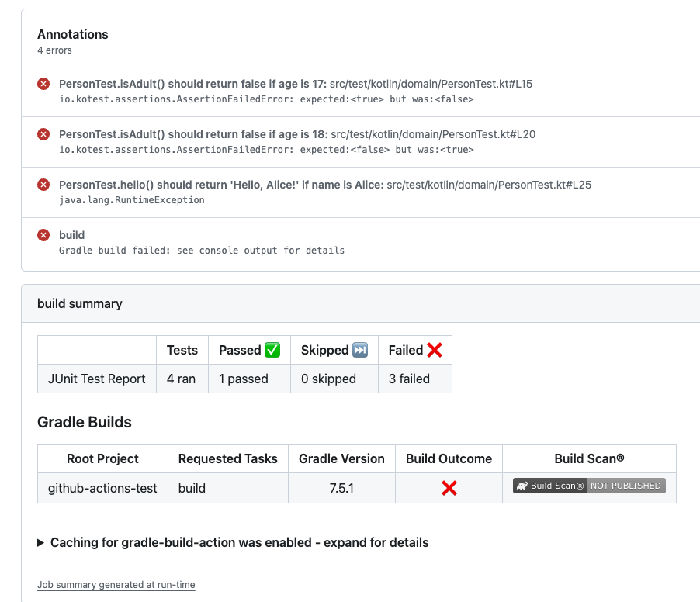Click the 'build summary' section header
The width and height of the screenshot is (700, 602).
(x=79, y=303)
